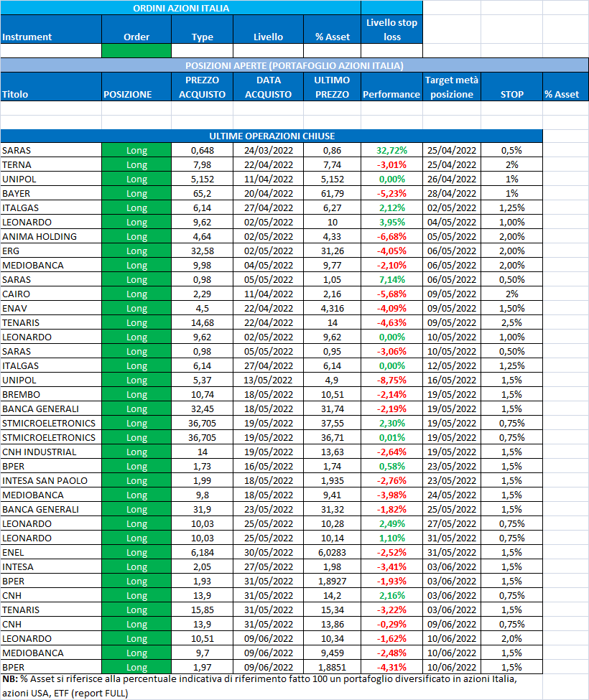Screen dimensions: 589x700
Task: Click the 12/05/2022 target date cell
Action: 452,365
